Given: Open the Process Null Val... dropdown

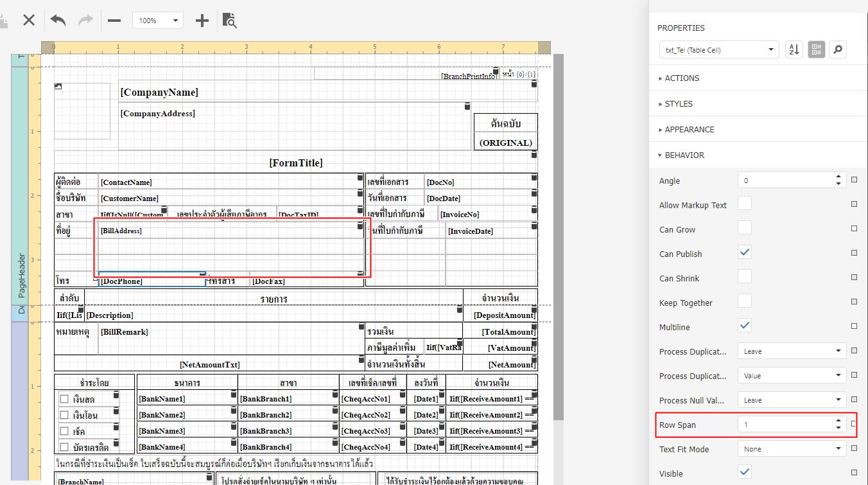Looking at the screenshot, I should point(792,400).
